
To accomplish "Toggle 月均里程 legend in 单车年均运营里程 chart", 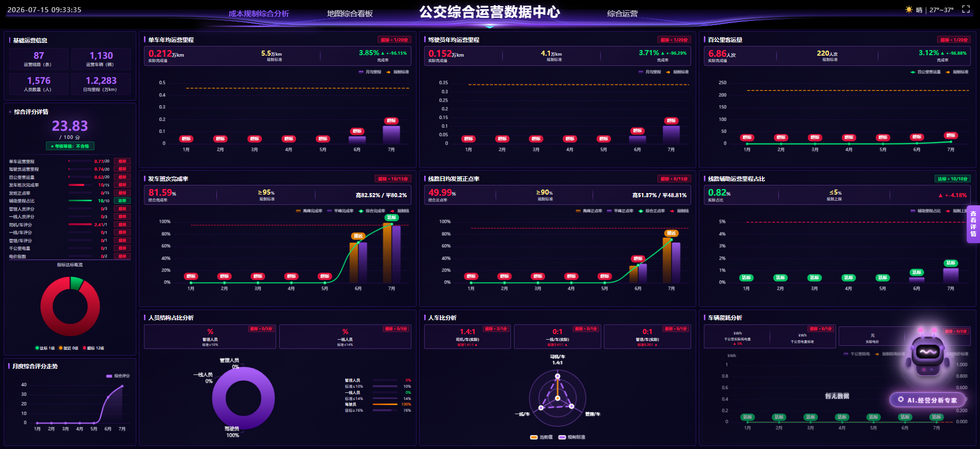I will coord(370,72).
